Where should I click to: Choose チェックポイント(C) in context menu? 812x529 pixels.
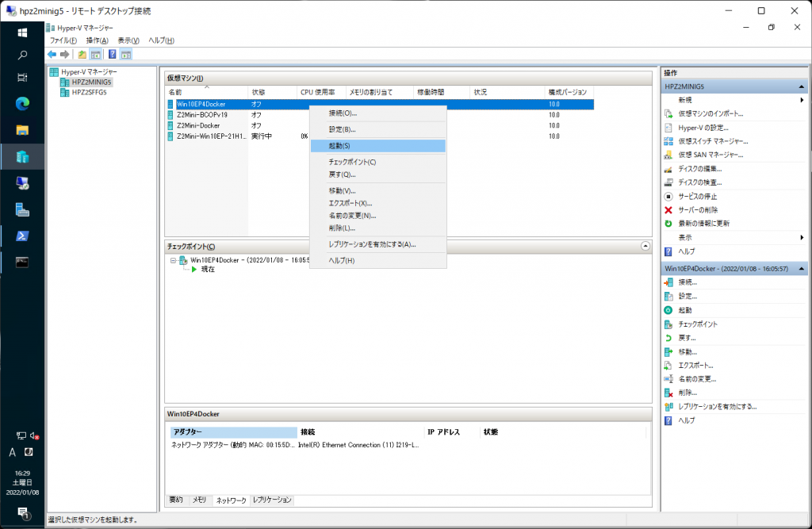pos(378,162)
